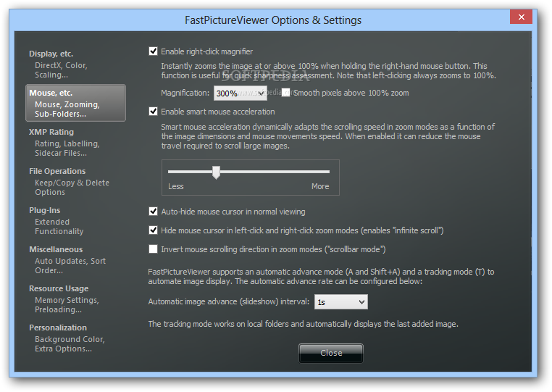Click the mouse acceleration slider handle

point(216,172)
